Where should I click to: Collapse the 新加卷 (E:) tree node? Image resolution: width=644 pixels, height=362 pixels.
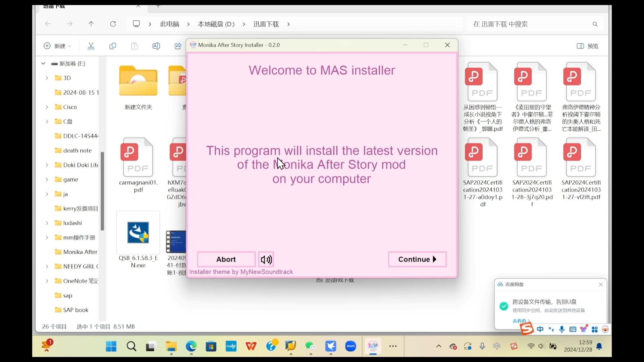[43, 63]
